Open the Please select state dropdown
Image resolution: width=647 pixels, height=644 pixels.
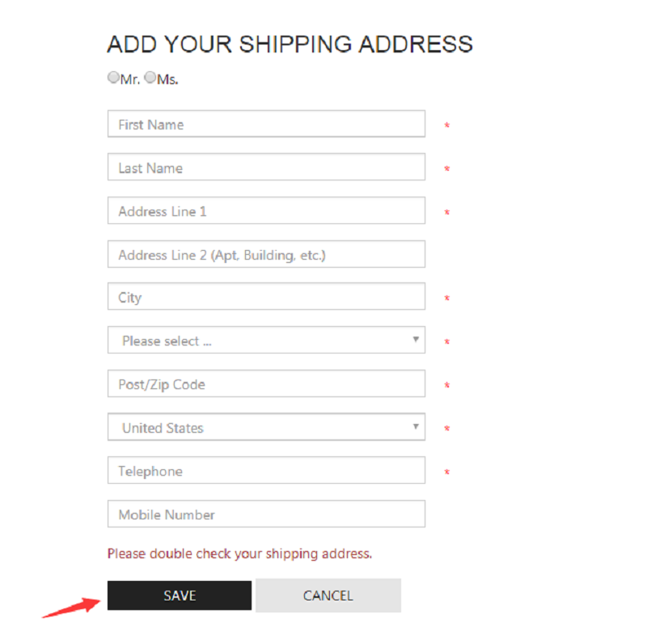(x=266, y=340)
